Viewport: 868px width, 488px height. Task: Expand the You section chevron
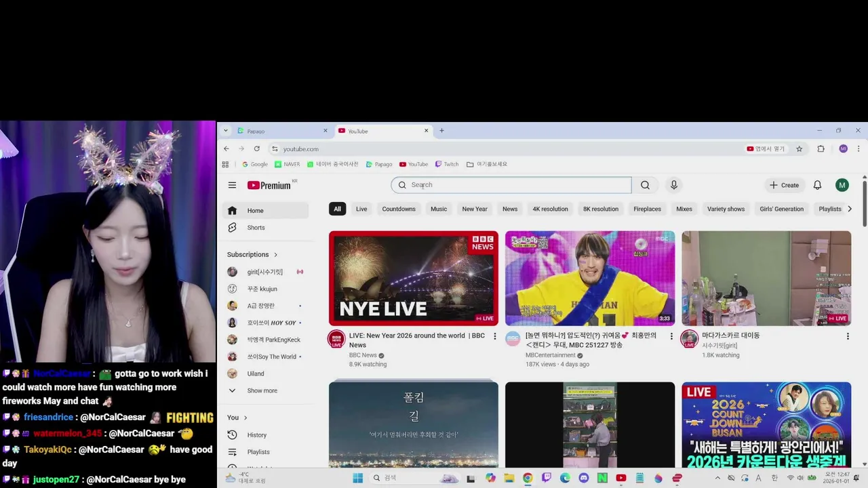coord(245,418)
